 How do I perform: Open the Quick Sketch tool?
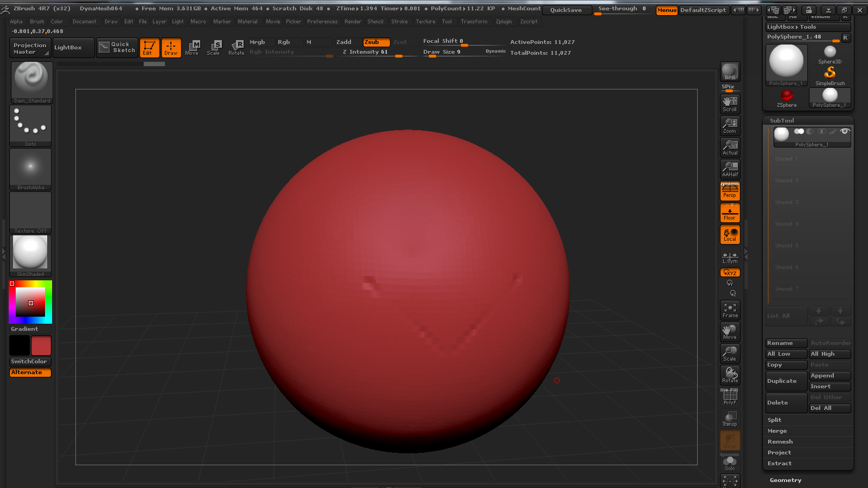117,48
